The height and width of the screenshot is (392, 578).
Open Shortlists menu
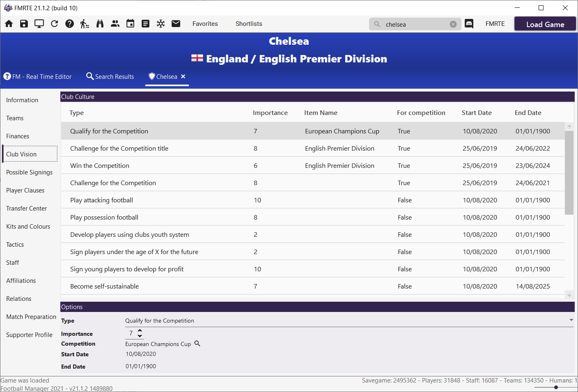[x=249, y=24]
